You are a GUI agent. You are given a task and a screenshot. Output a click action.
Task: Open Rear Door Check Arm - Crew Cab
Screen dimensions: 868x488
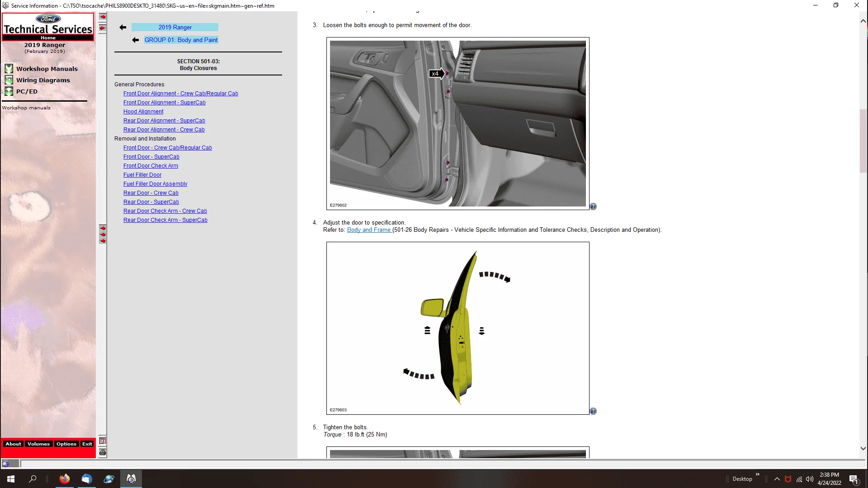(x=165, y=211)
